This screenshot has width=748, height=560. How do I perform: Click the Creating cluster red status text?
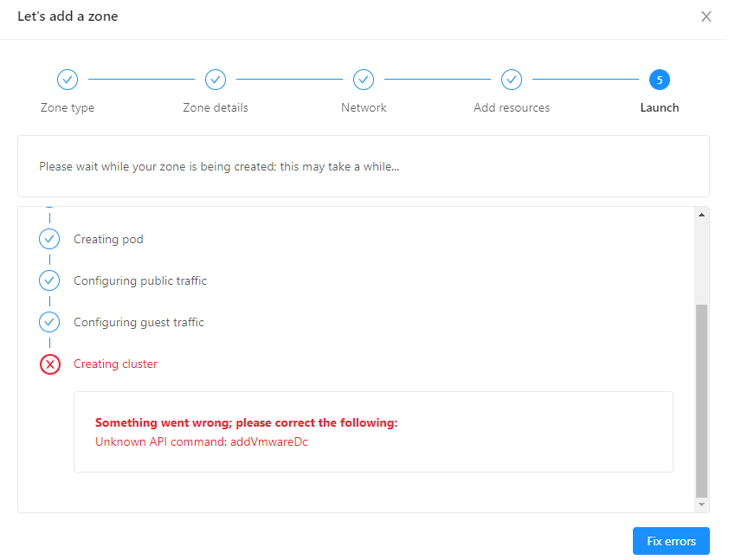pos(115,364)
